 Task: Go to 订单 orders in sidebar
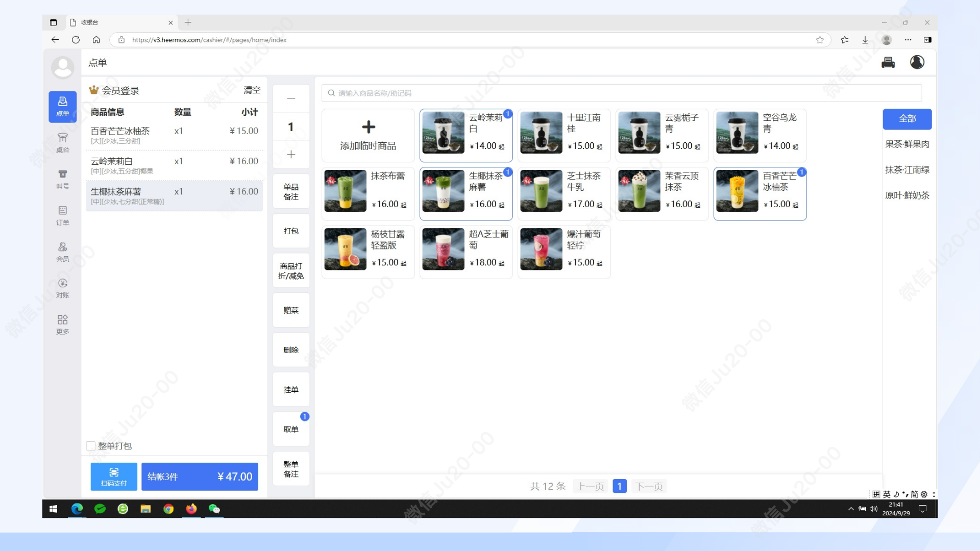tap(62, 215)
